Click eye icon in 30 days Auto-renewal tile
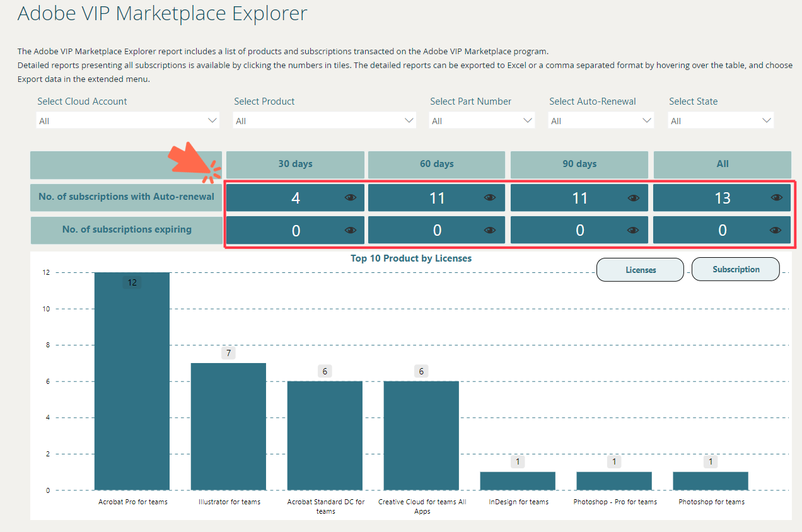This screenshot has height=532, width=802. pos(351,198)
